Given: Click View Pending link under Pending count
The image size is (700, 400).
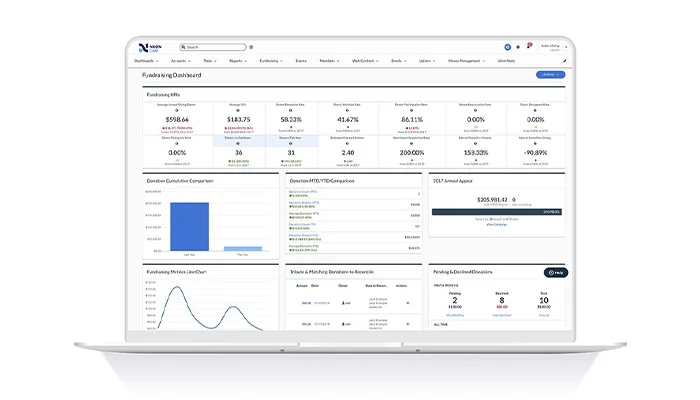Looking at the screenshot, I should [455, 315].
